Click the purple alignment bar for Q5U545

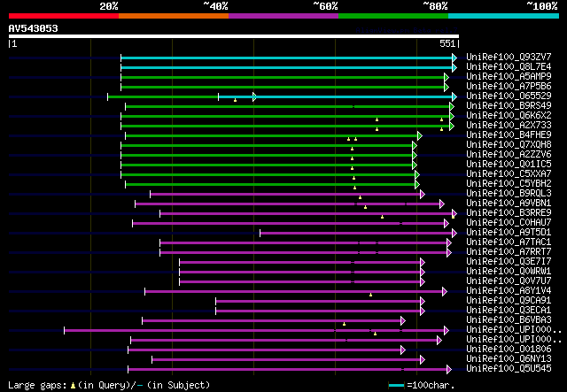point(288,370)
